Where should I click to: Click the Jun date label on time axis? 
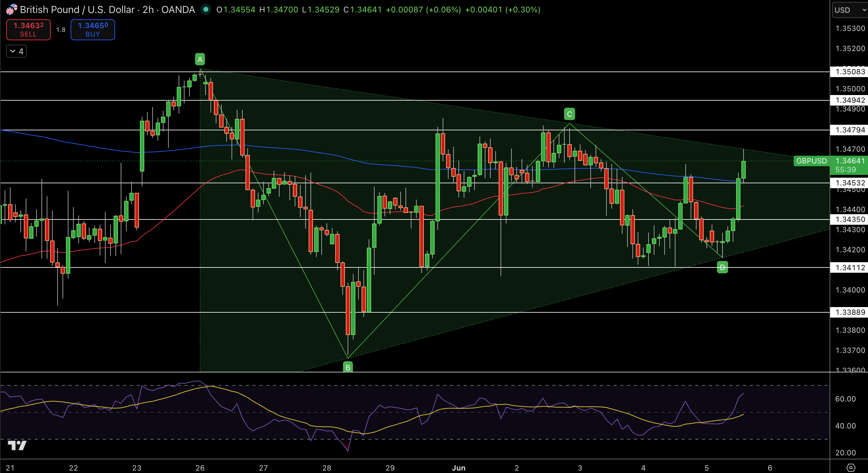click(x=458, y=468)
